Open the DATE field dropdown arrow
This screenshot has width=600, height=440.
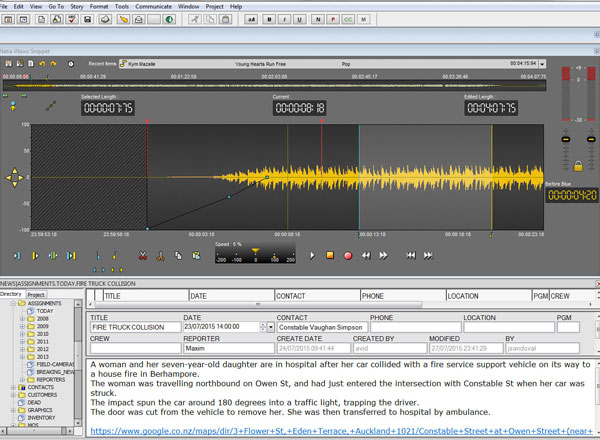pos(271,327)
